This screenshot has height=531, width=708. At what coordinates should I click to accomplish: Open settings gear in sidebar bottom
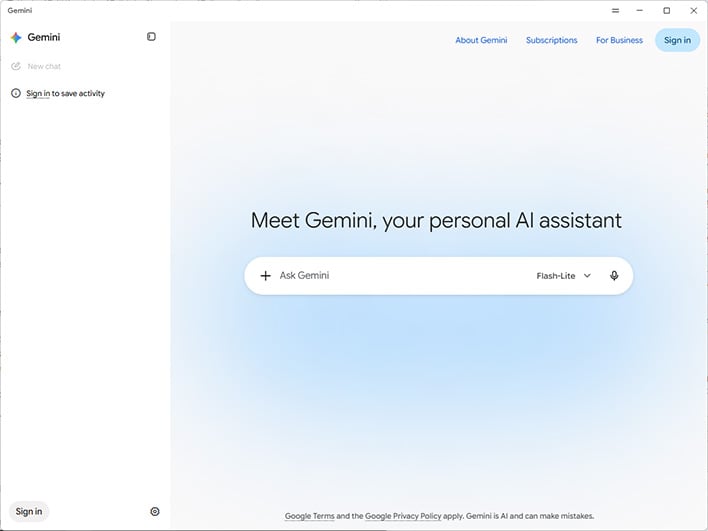pyautogui.click(x=155, y=512)
